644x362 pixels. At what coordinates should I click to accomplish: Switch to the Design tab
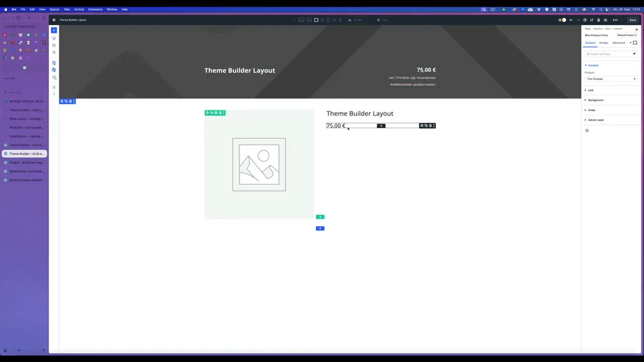click(x=603, y=43)
